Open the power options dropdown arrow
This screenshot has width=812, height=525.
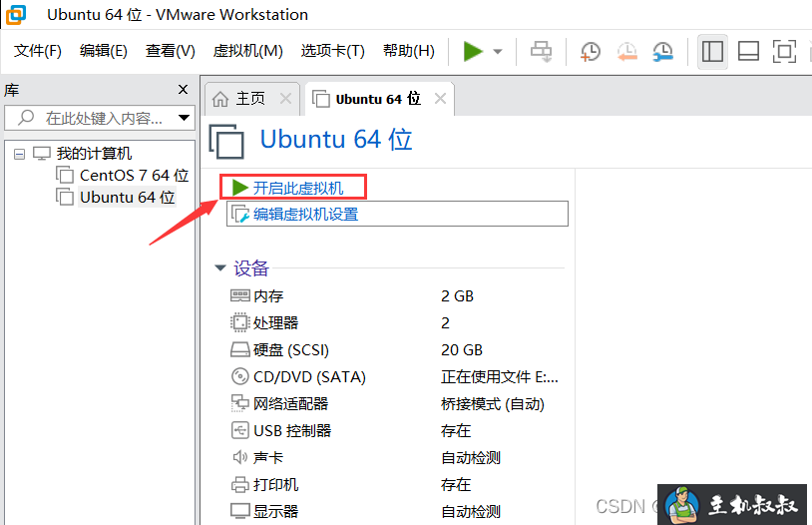(x=498, y=51)
